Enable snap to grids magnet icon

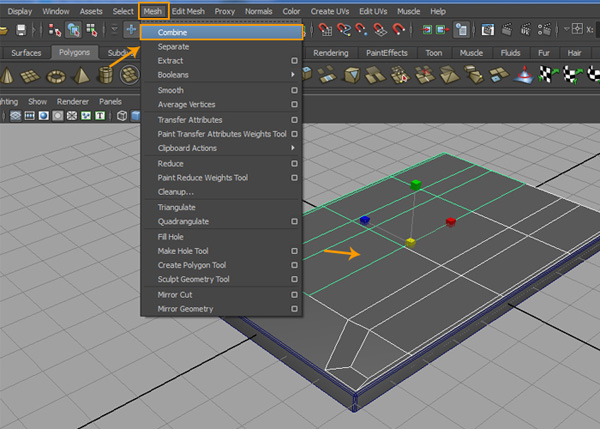[325, 29]
